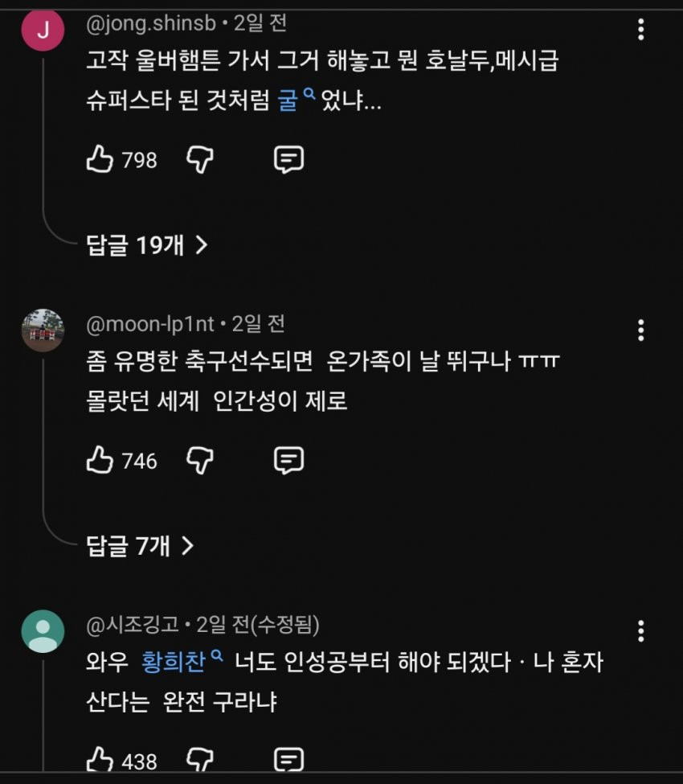Screen dimensions: 683x784
Task: Open more options for @moon-lp1nt comment
Action: click(x=640, y=330)
